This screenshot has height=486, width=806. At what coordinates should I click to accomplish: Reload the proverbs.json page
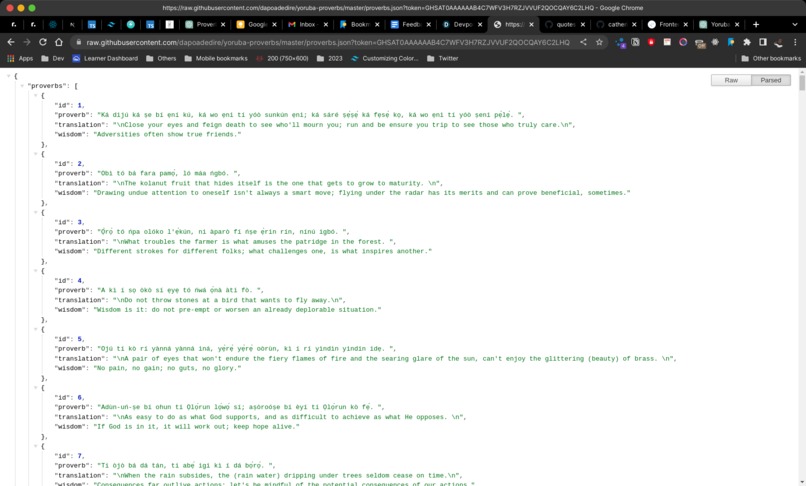43,42
